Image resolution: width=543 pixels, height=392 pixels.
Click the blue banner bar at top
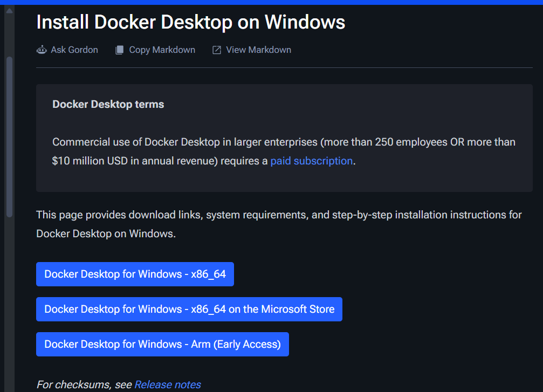[272, 2]
